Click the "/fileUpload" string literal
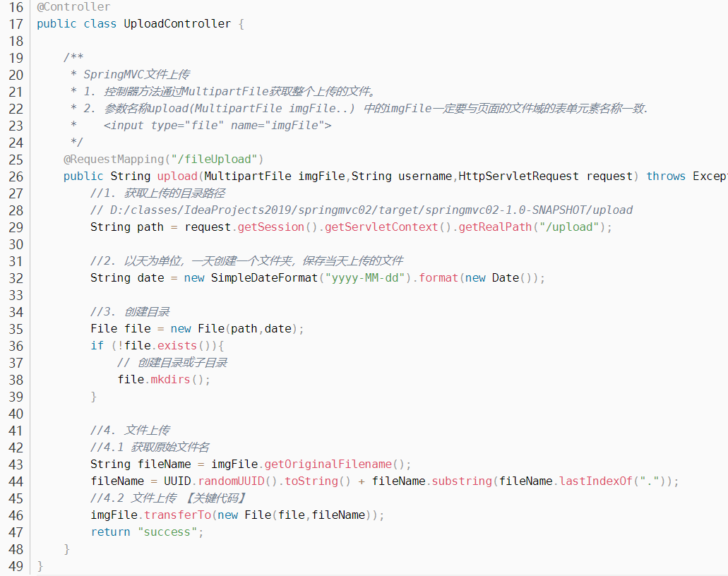The image size is (728, 576). (x=214, y=160)
